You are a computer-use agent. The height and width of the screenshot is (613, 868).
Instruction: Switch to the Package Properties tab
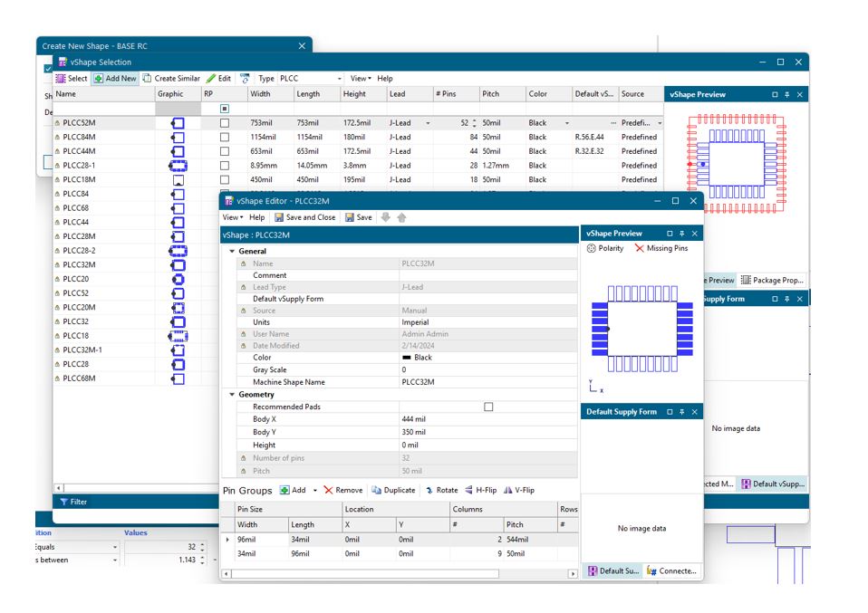pos(771,281)
